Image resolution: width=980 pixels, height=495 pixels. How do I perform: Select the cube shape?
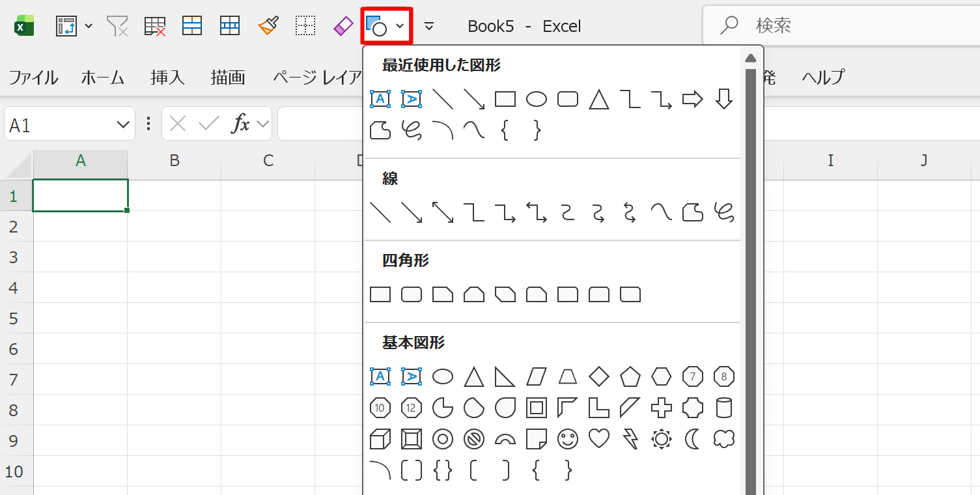coord(380,440)
